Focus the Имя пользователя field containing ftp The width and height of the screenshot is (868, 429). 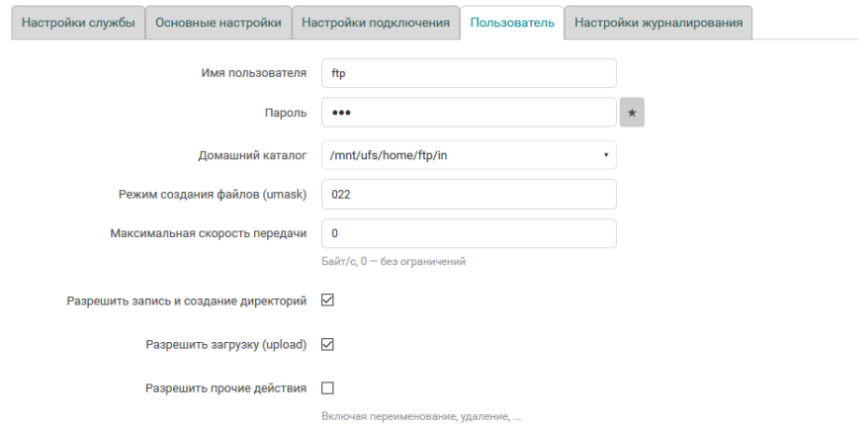(469, 73)
